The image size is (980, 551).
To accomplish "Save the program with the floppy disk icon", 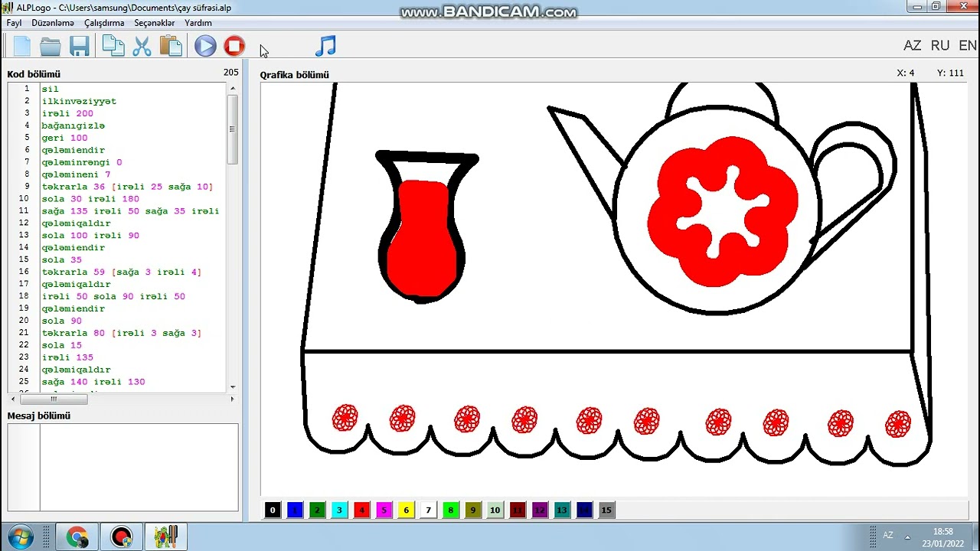I will pyautogui.click(x=80, y=46).
